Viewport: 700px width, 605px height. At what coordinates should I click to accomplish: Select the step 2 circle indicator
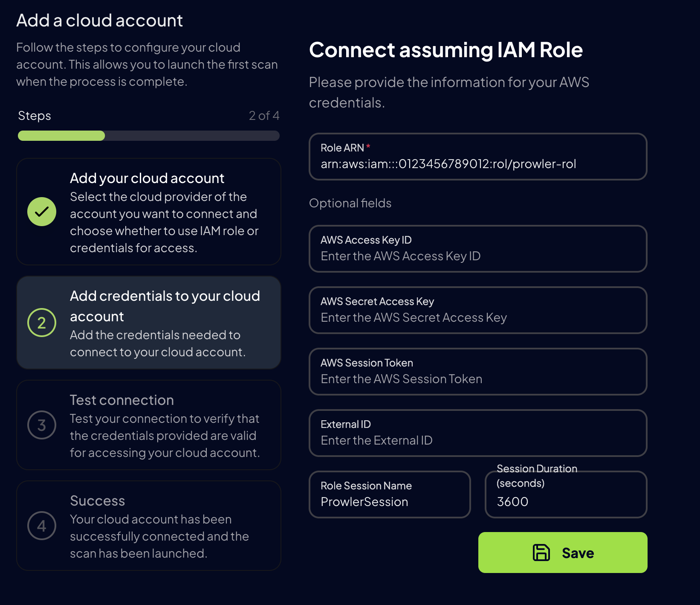[41, 323]
